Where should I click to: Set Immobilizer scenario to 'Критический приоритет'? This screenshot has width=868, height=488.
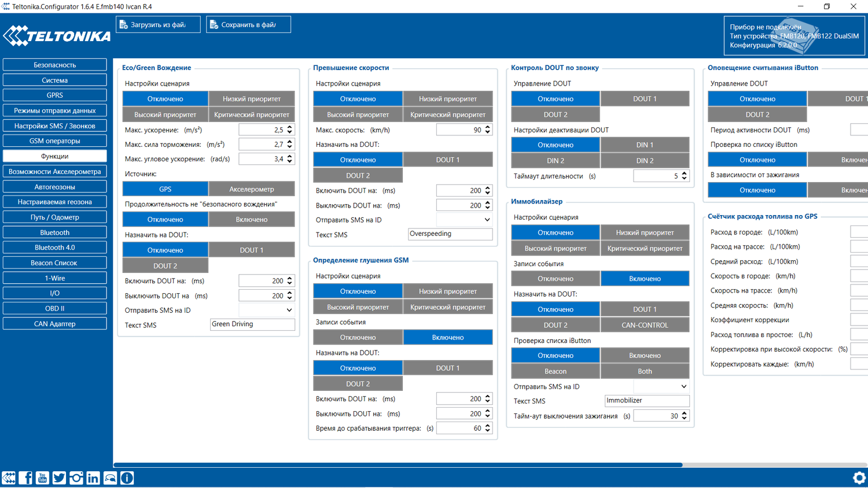645,248
